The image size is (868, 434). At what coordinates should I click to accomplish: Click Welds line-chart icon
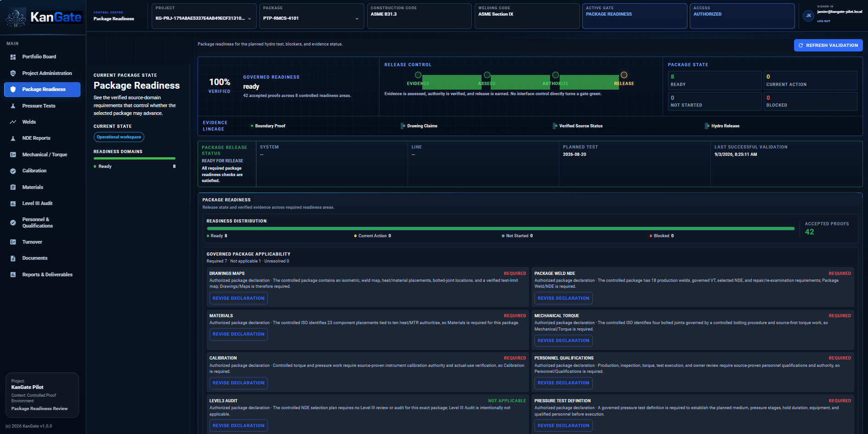click(x=13, y=122)
